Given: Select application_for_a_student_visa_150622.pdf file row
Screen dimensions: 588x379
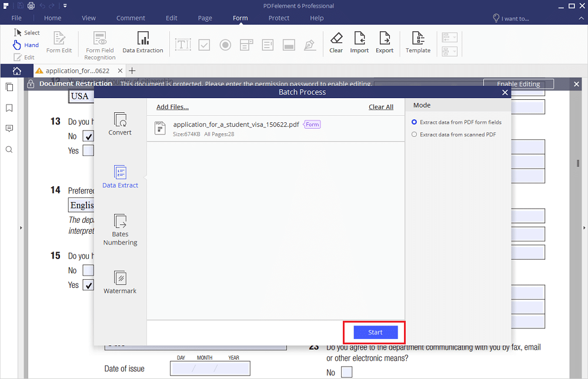Looking at the screenshot, I should [x=276, y=129].
